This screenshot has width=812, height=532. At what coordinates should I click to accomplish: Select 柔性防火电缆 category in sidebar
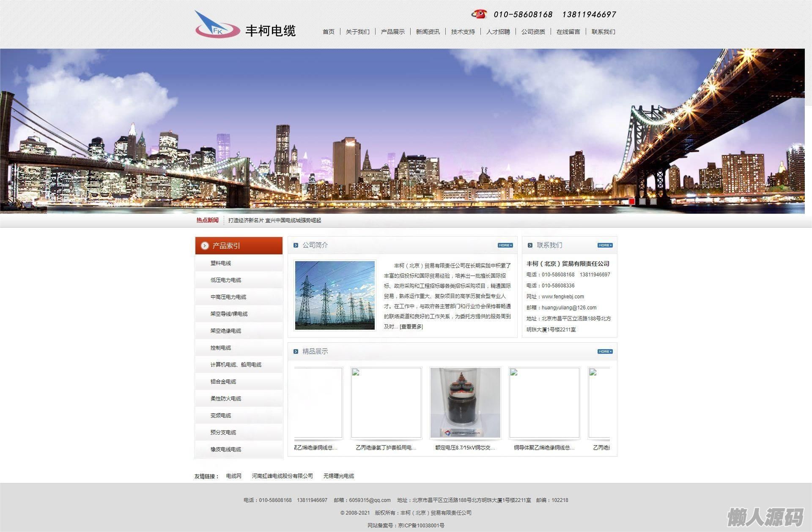[x=226, y=398]
